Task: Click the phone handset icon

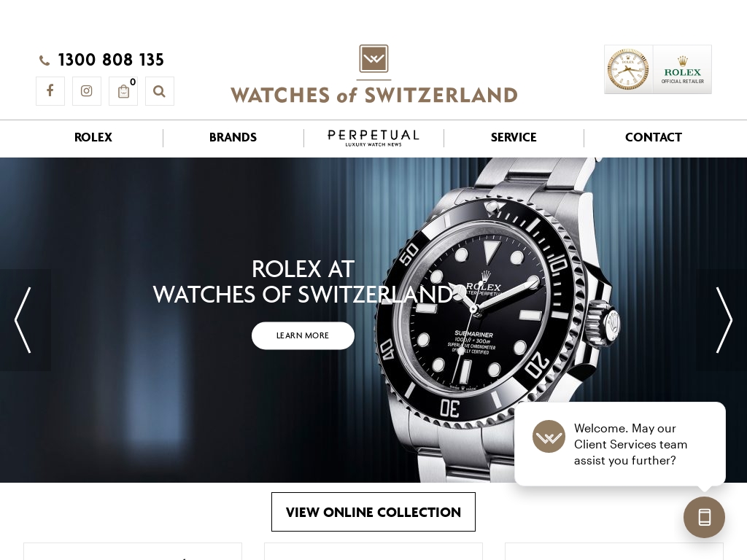Action: tap(44, 61)
